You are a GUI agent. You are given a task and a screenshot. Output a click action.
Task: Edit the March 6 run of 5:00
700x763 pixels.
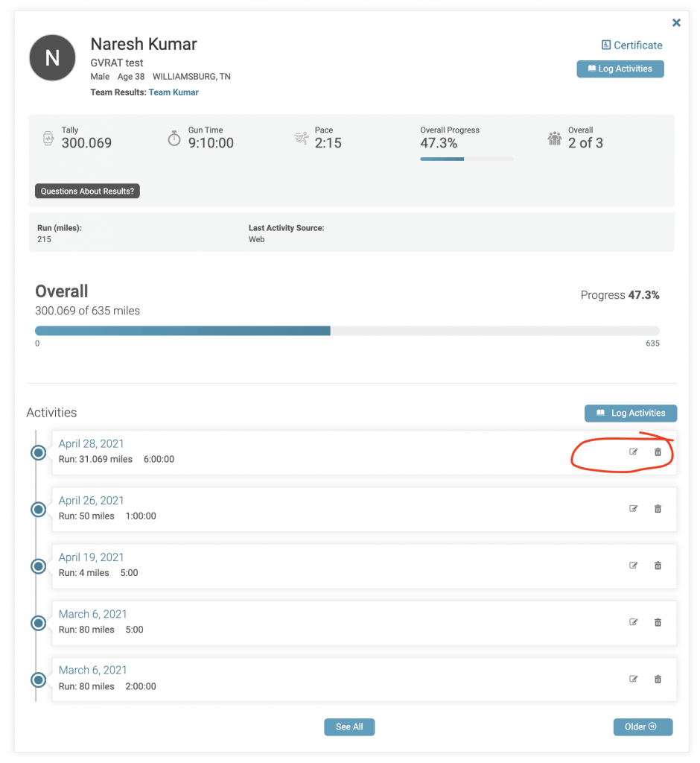click(x=634, y=622)
